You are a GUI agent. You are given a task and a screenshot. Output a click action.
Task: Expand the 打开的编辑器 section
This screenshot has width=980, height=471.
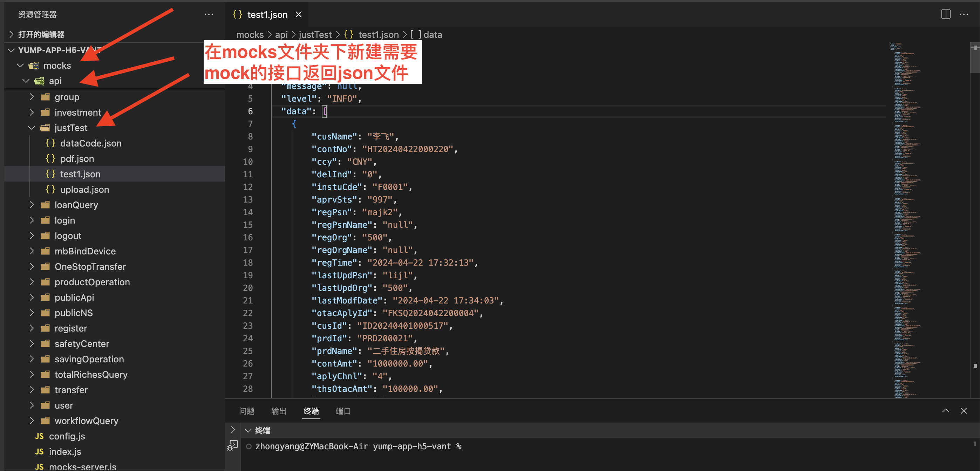[12, 34]
